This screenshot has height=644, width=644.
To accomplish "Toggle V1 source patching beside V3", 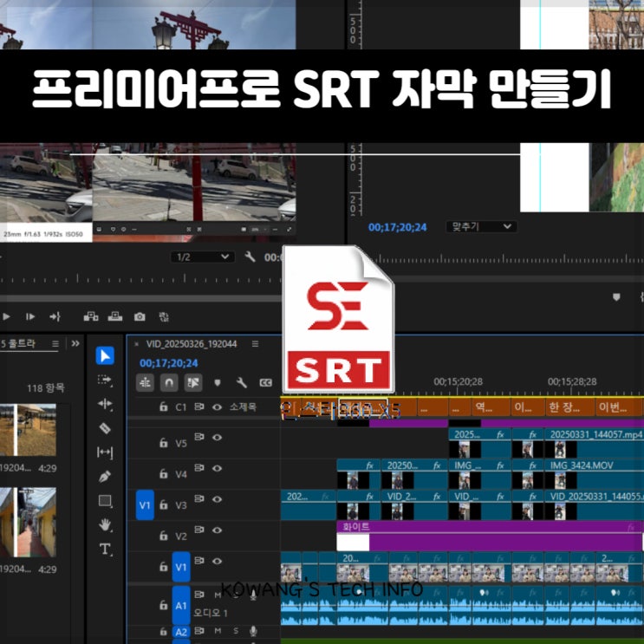I will tap(145, 504).
